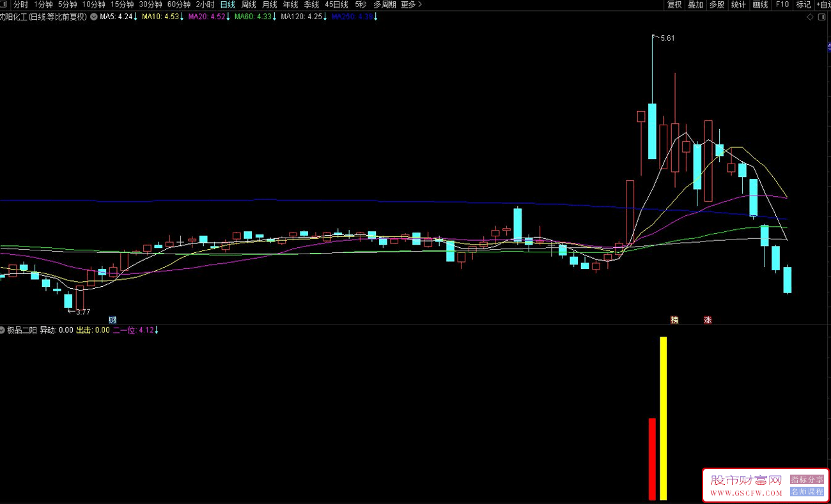
Task: Click the 指标分享 link
Action: tap(807, 480)
